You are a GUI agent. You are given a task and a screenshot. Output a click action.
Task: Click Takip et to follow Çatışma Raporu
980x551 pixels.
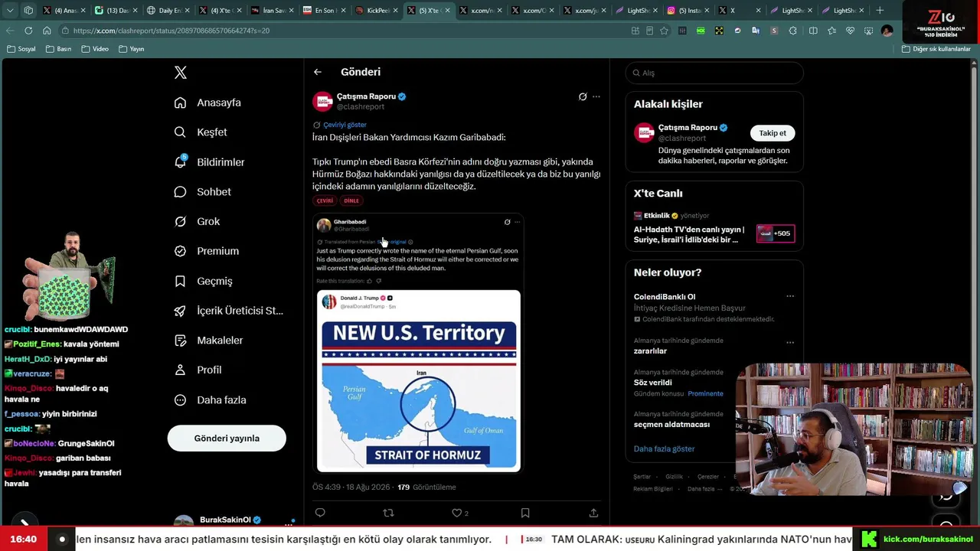pos(773,133)
